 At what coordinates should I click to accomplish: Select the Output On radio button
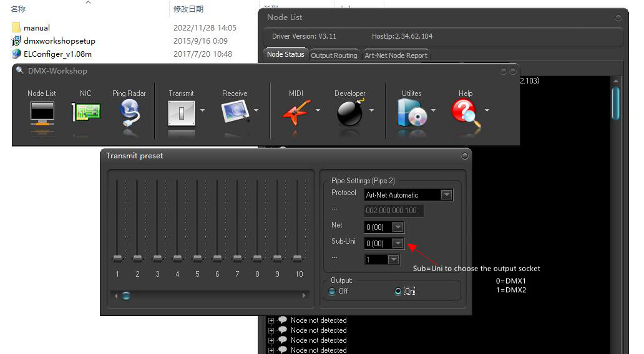[398, 291]
